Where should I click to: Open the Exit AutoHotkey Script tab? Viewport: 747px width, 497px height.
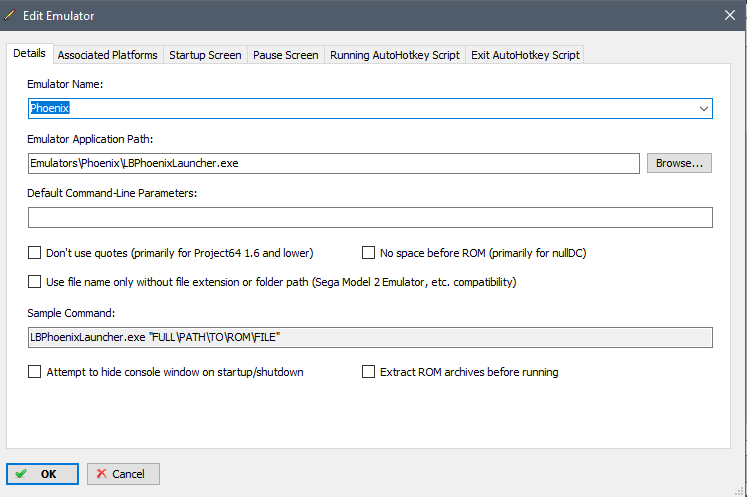point(525,55)
